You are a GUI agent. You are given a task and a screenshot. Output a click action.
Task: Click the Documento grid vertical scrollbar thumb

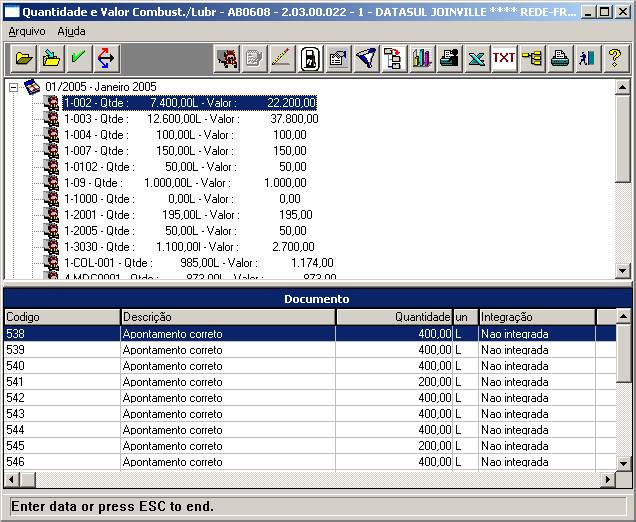pyautogui.click(x=623, y=352)
